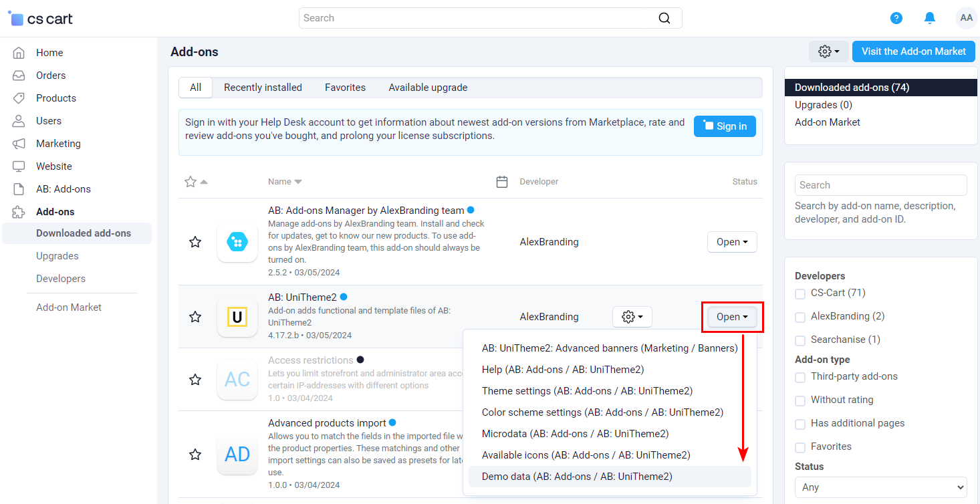
Task: Click the search magnifier icon in top bar
Action: [x=664, y=18]
